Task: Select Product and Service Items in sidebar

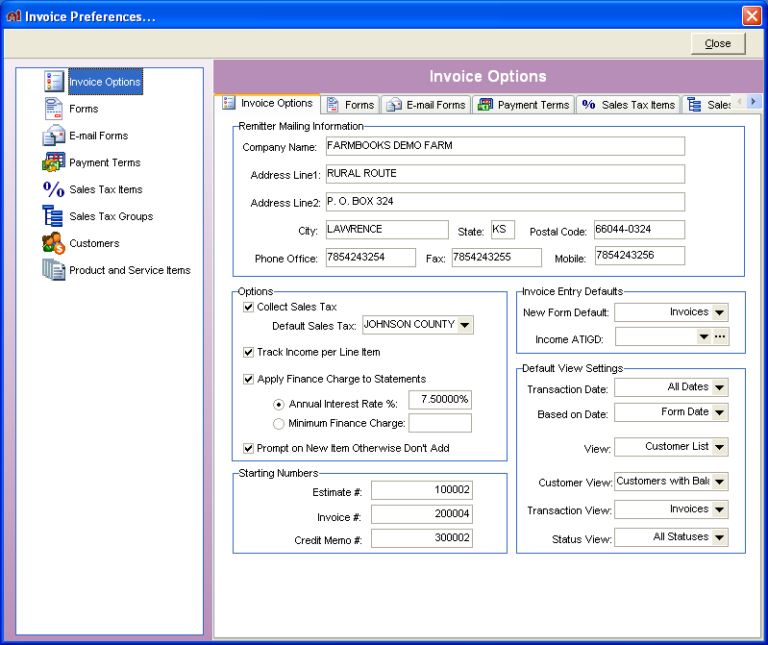Action: pos(129,270)
